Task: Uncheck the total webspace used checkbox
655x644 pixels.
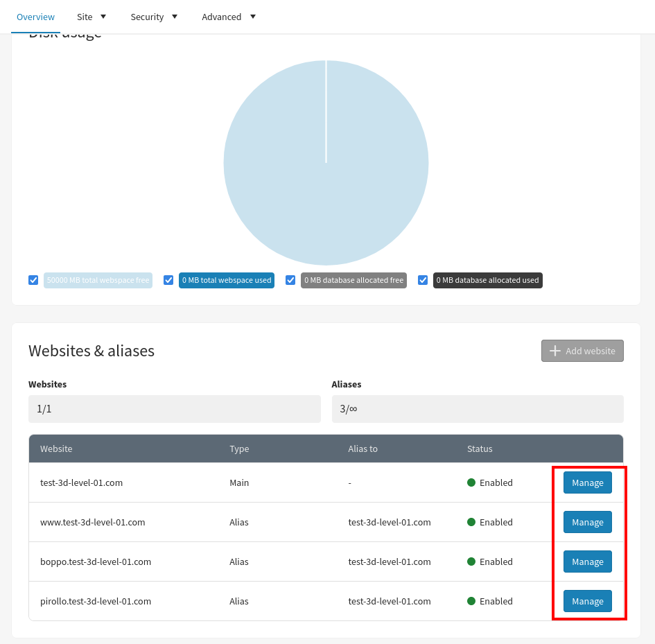Action: tap(168, 280)
